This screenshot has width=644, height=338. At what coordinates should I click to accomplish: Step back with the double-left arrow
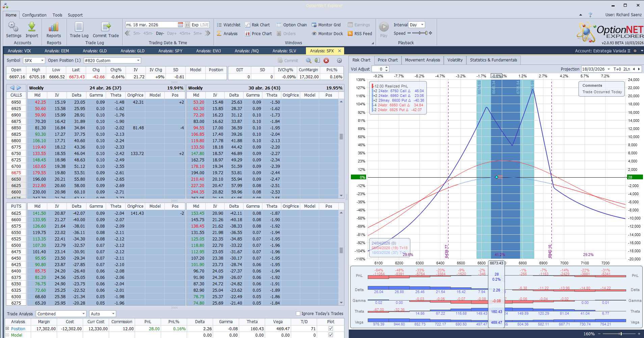point(128,33)
